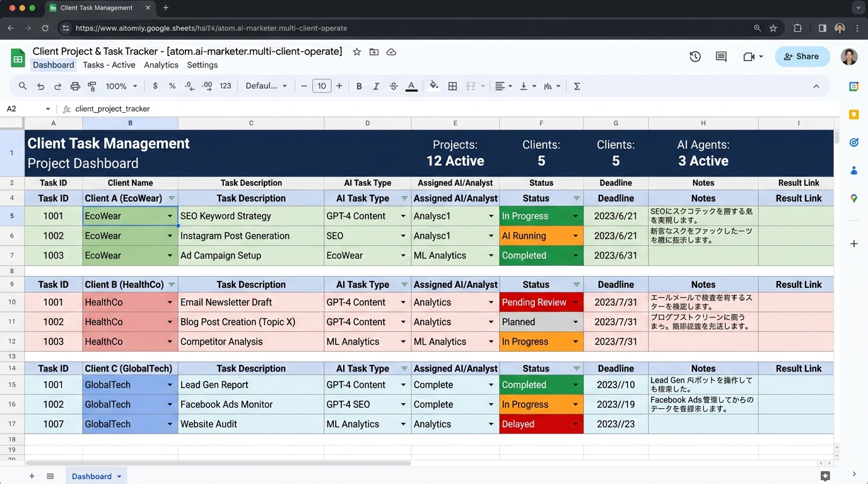The width and height of the screenshot is (868, 484).
Task: Toggle bold formatting
Action: tap(359, 86)
